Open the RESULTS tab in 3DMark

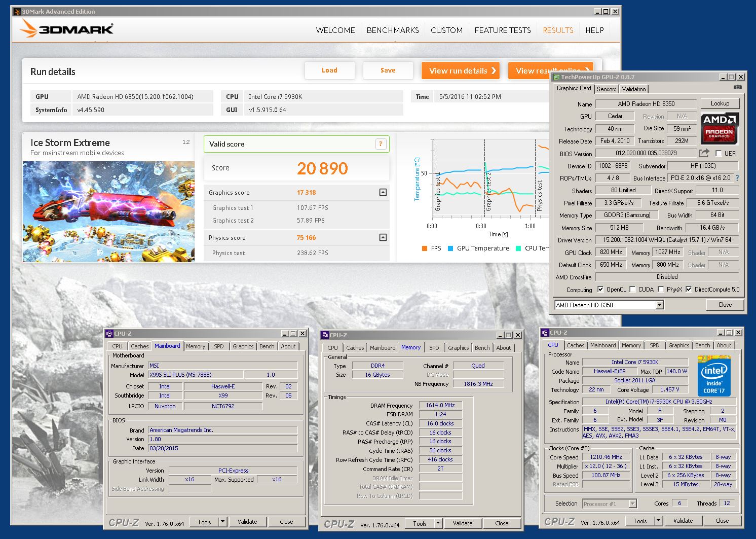(558, 30)
